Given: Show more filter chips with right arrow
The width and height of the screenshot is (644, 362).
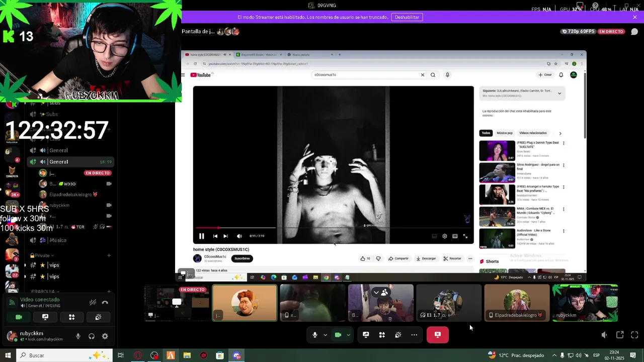Looking at the screenshot, I should click(560, 133).
